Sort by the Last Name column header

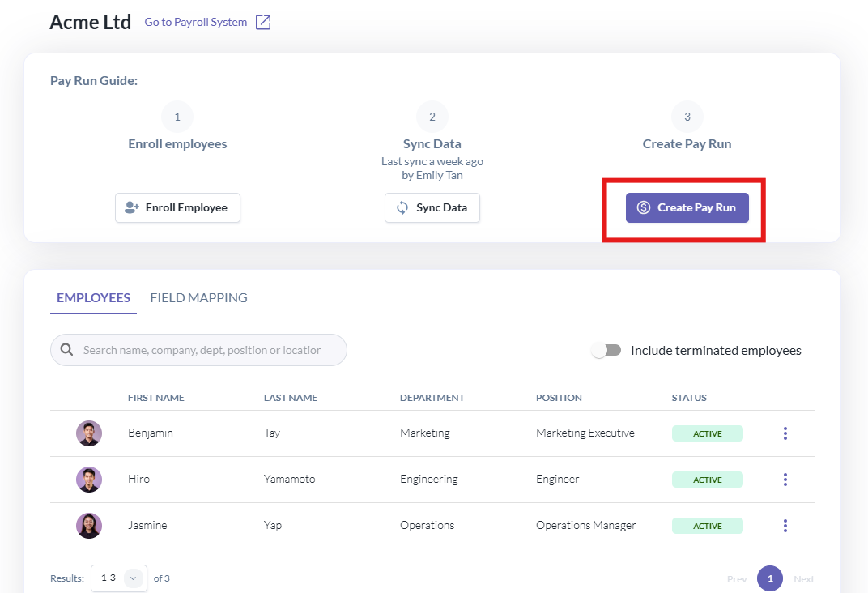click(x=291, y=398)
